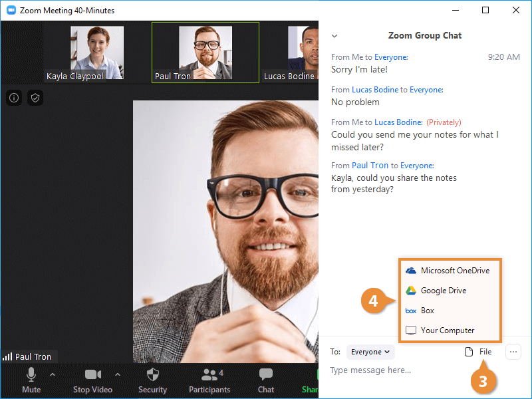Image resolution: width=532 pixels, height=399 pixels.
Task: Click the Type message here field
Action: click(425, 370)
